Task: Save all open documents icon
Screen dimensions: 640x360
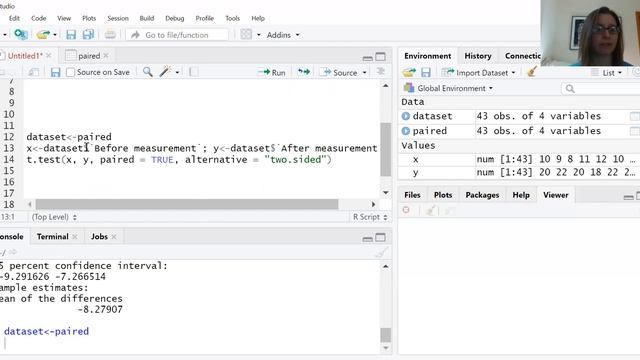Action: point(88,35)
